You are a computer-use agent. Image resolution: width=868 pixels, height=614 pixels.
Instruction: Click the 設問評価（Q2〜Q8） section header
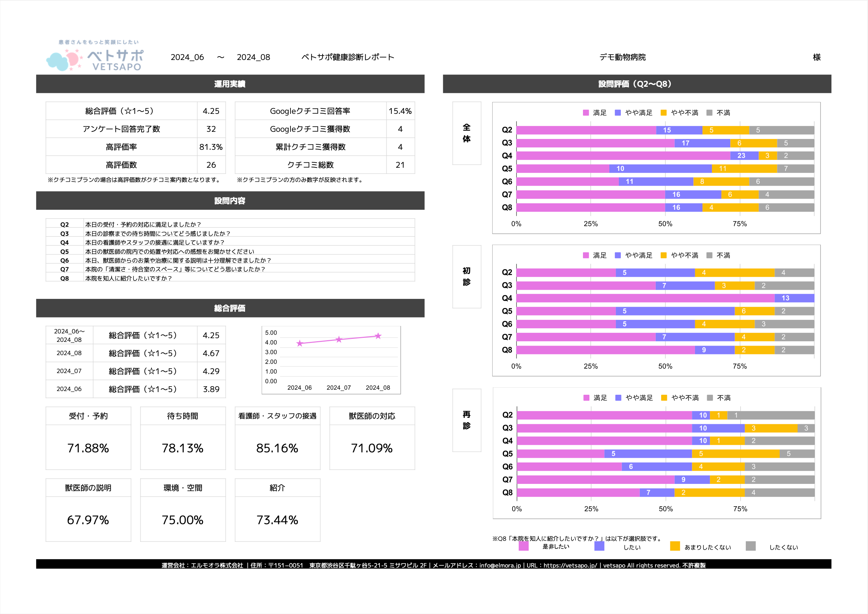pyautogui.click(x=637, y=84)
